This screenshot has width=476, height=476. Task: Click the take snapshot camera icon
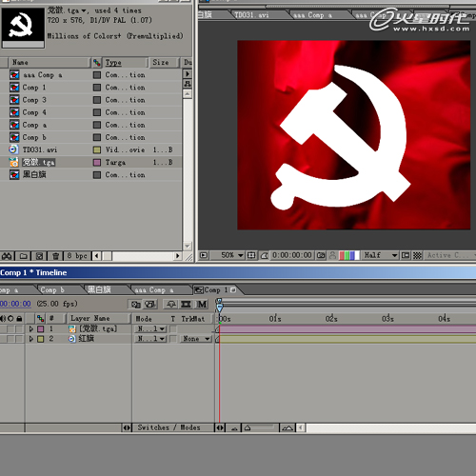point(321,255)
